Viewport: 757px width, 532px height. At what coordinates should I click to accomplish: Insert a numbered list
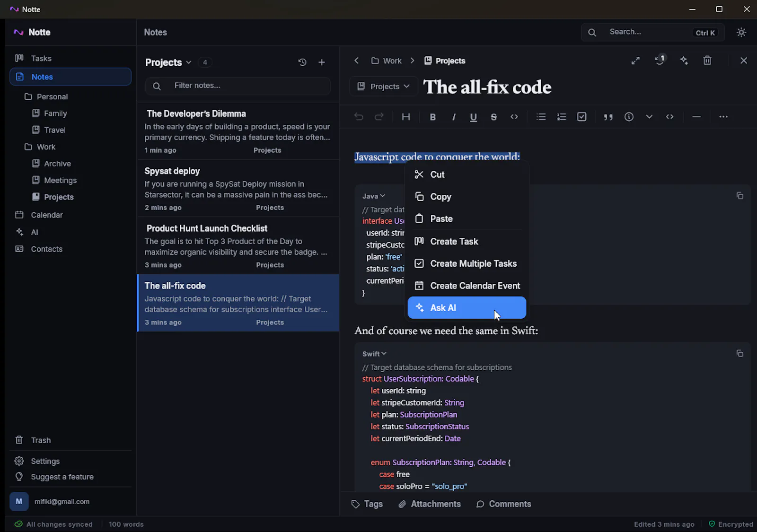coord(561,117)
